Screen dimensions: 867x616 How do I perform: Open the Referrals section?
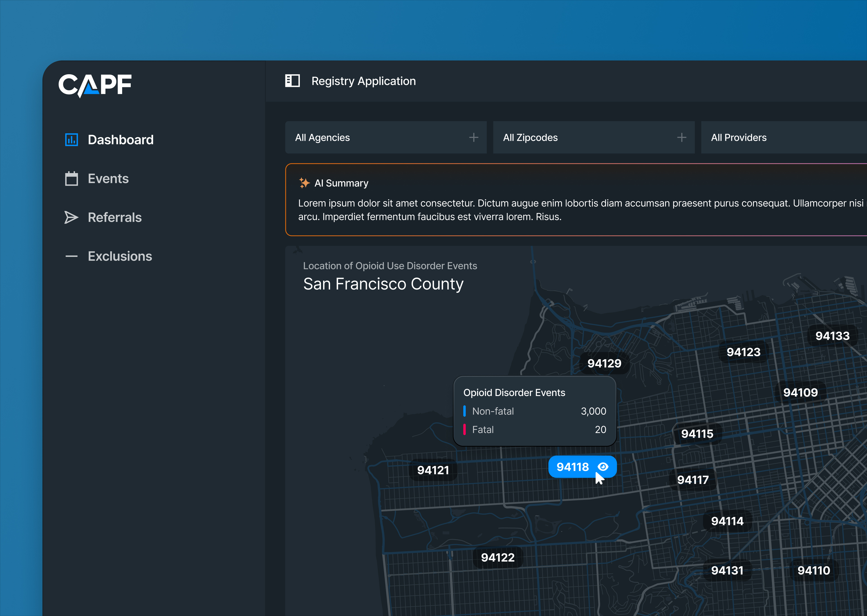115,217
